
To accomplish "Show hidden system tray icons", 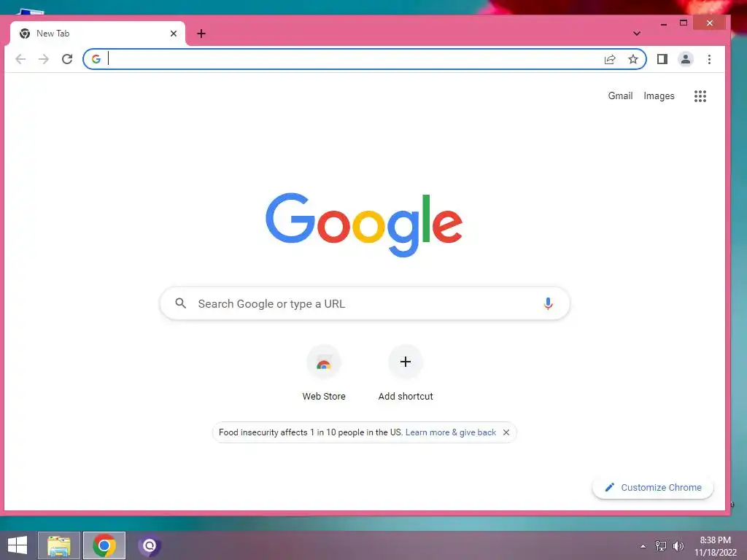I will coord(643,546).
